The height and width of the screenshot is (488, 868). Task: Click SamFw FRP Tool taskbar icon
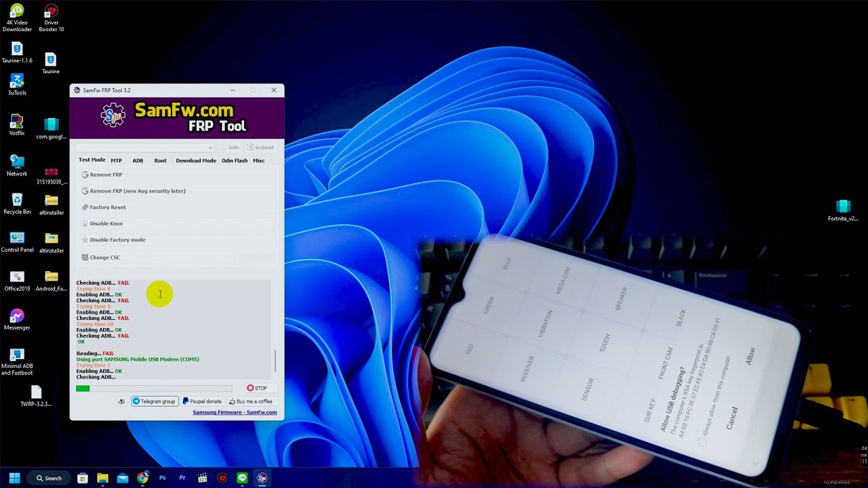click(262, 478)
